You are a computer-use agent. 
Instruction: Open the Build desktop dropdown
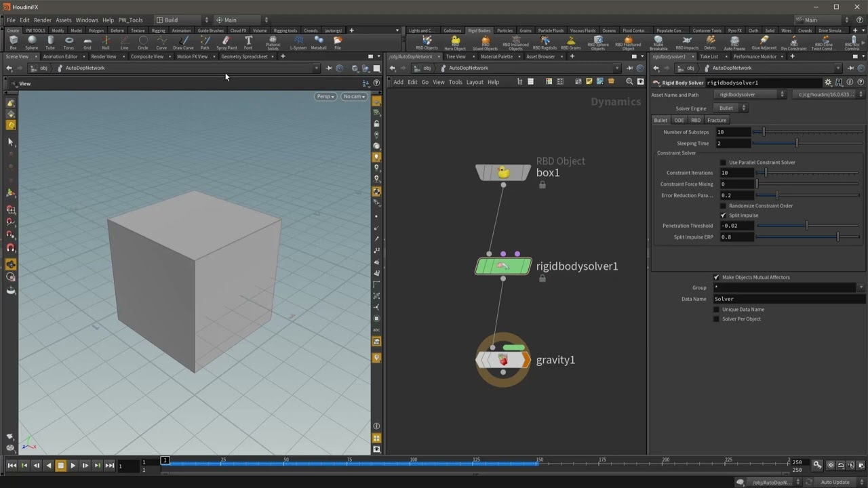click(181, 20)
